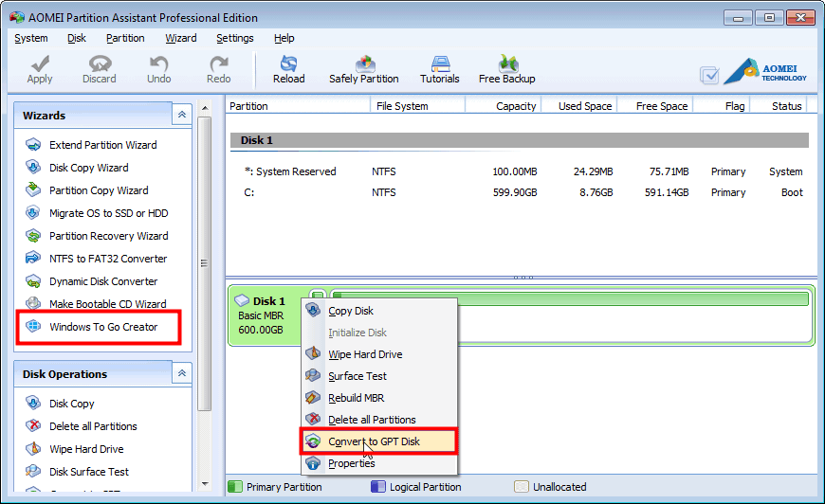Open the Help menu
The width and height of the screenshot is (825, 504).
point(284,38)
